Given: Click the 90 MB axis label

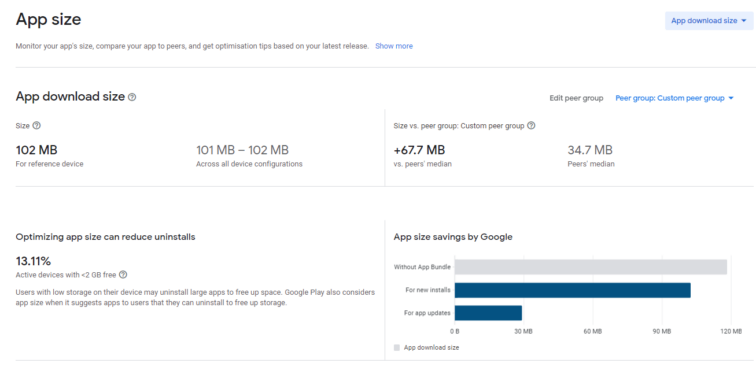Looking at the screenshot, I should [662, 332].
